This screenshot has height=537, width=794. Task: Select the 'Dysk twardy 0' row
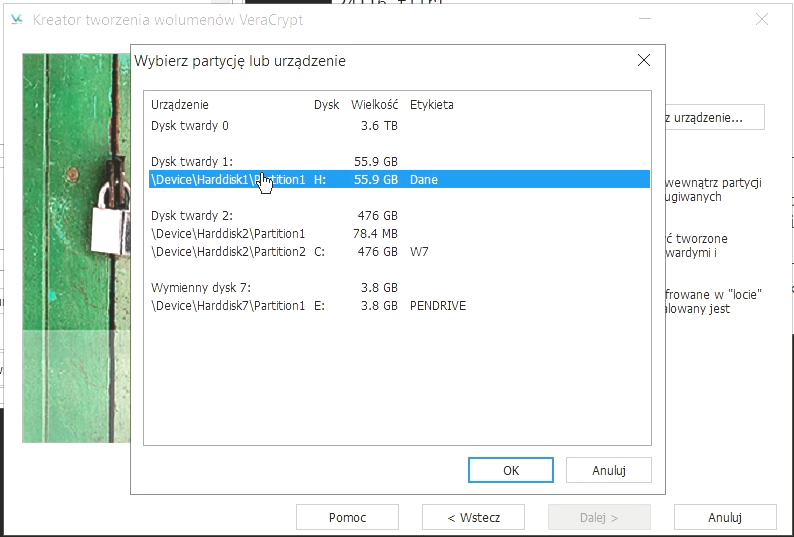(399, 126)
